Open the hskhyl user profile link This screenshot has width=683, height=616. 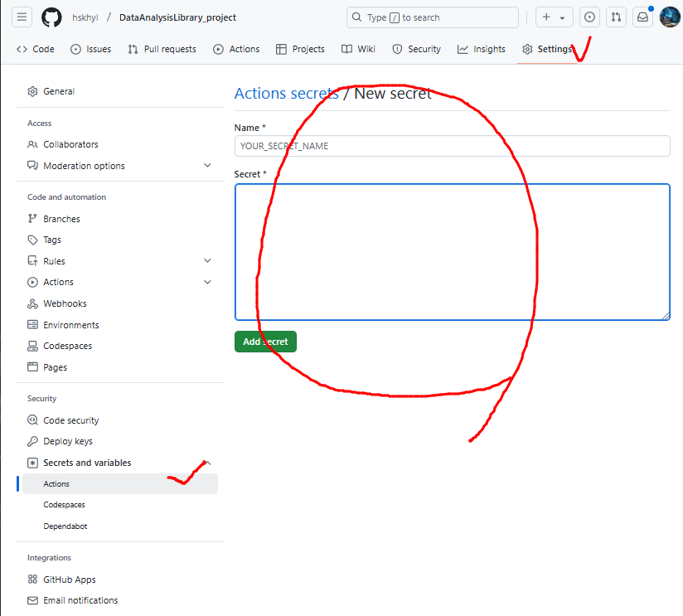point(85,17)
